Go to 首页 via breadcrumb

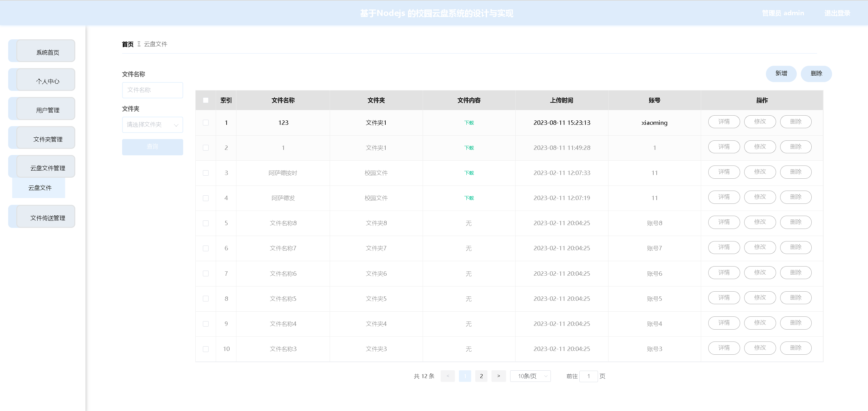pyautogui.click(x=128, y=44)
